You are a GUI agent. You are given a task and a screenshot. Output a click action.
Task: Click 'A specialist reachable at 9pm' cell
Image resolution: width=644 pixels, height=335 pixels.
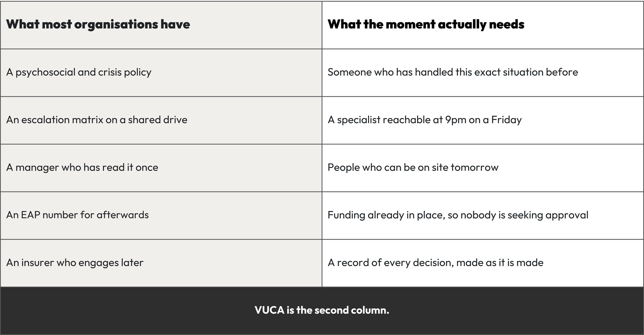pyautogui.click(x=483, y=120)
